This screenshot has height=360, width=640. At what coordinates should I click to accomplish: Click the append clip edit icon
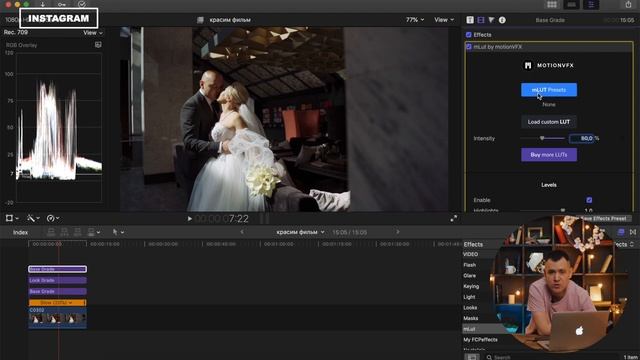pos(77,232)
